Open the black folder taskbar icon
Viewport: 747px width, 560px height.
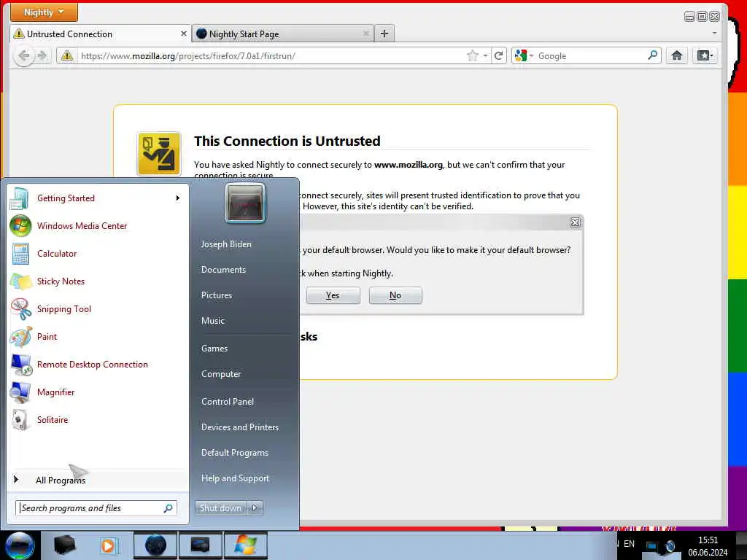(x=65, y=545)
